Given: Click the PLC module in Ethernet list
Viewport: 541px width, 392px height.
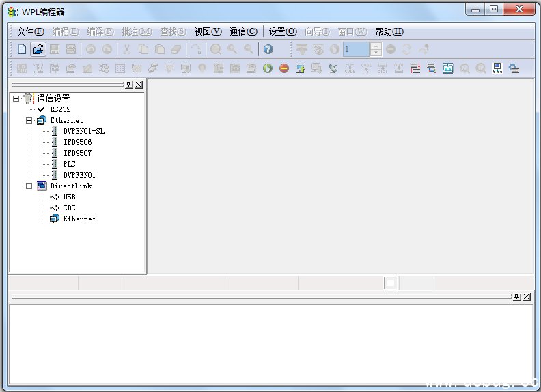Looking at the screenshot, I should click(x=69, y=164).
